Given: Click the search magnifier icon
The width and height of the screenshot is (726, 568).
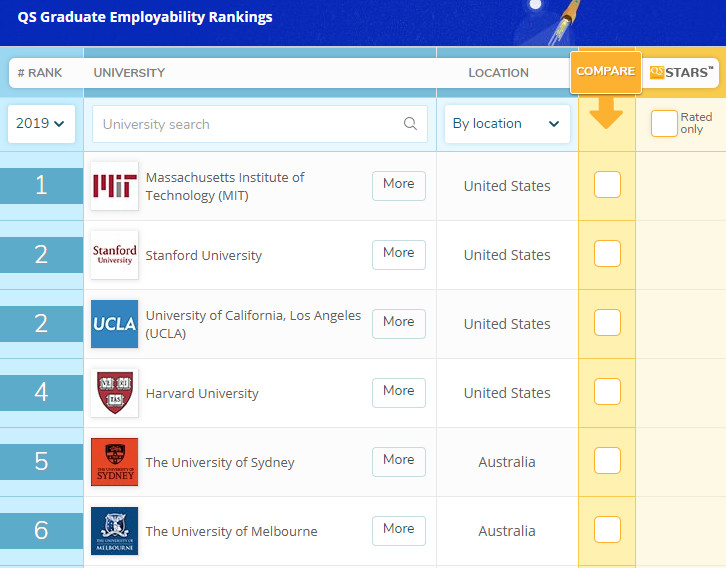Looking at the screenshot, I should (410, 124).
